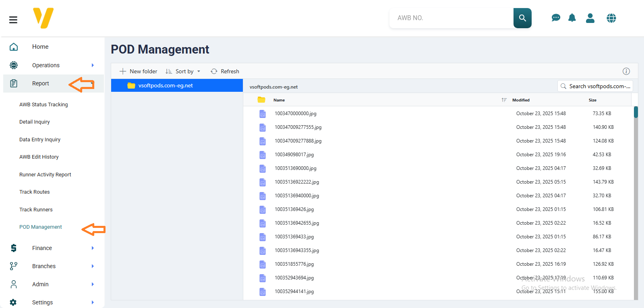Open Track Routes page
The width and height of the screenshot is (644, 308).
(35, 192)
